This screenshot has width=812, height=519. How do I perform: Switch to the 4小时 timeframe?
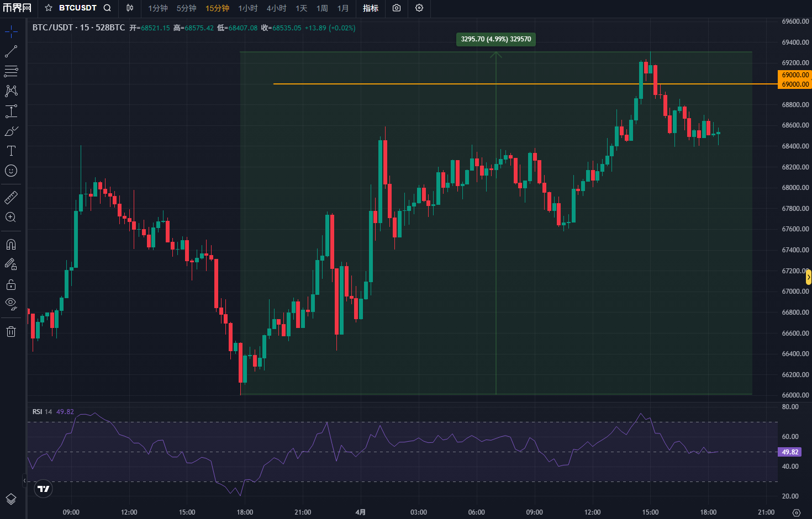[276, 8]
